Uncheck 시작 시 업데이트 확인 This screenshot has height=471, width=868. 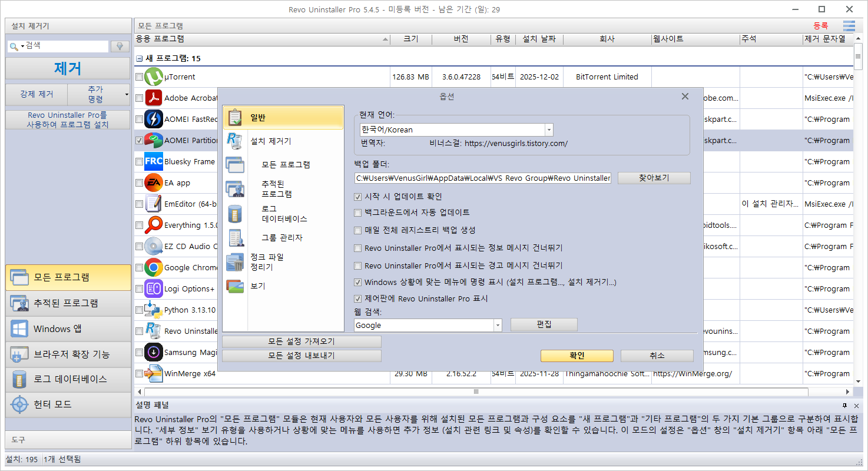[358, 197]
